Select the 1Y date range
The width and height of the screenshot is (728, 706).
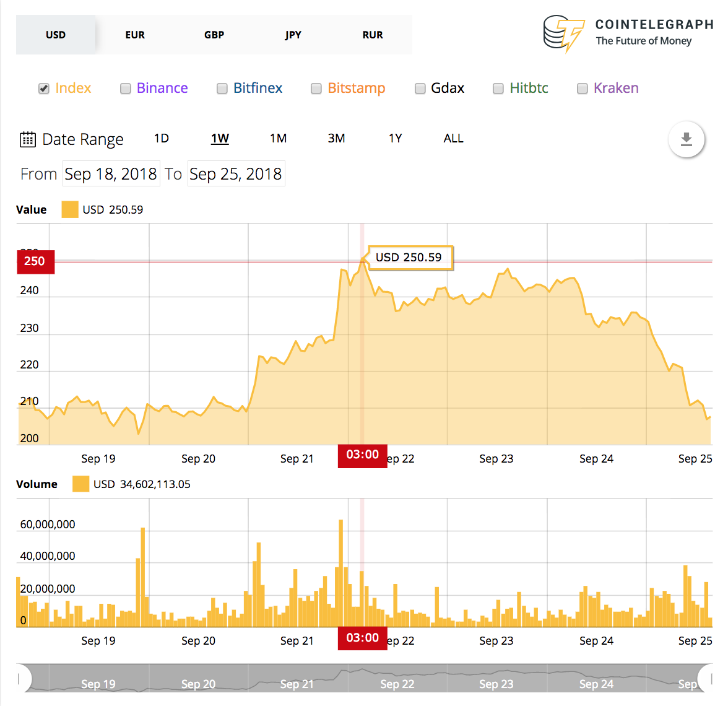pos(395,139)
